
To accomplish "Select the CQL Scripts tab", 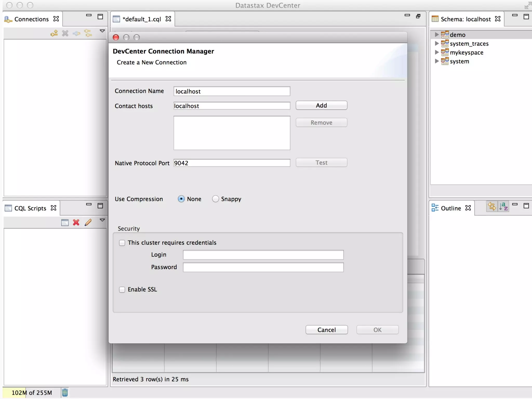I will tap(30, 208).
